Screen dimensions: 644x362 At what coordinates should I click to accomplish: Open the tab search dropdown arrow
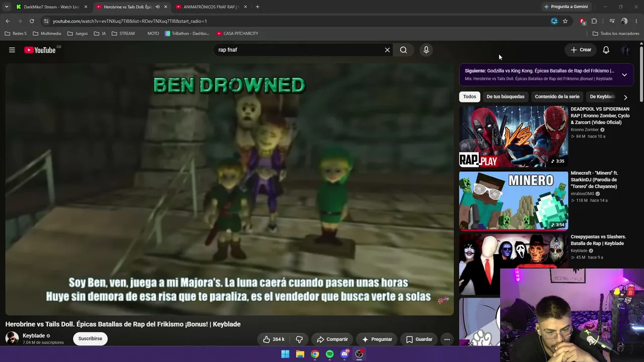tap(7, 7)
